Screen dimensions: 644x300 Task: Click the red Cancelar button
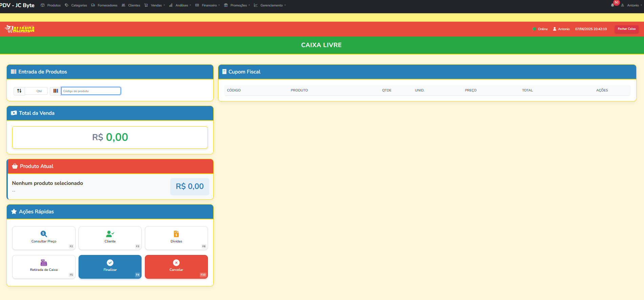176,266
